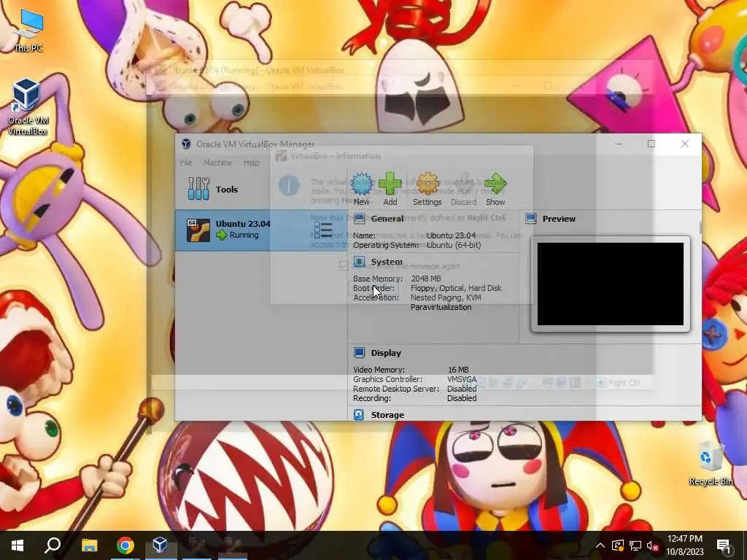The image size is (747, 560).
Task: Click the Running status label
Action: [244, 235]
